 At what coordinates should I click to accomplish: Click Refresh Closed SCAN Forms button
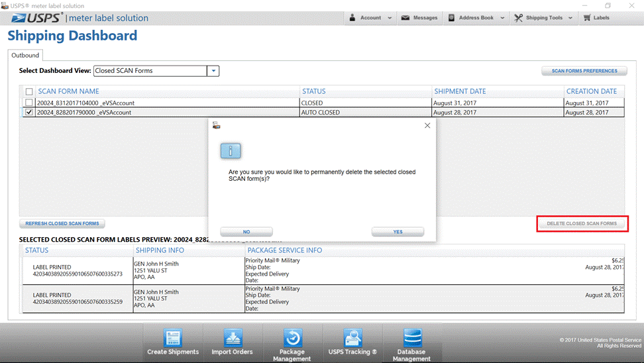tap(62, 223)
